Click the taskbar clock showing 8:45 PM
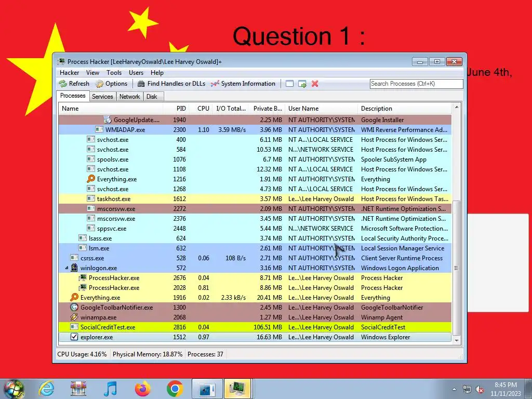Image resolution: width=532 pixels, height=399 pixels. pyautogui.click(x=506, y=389)
